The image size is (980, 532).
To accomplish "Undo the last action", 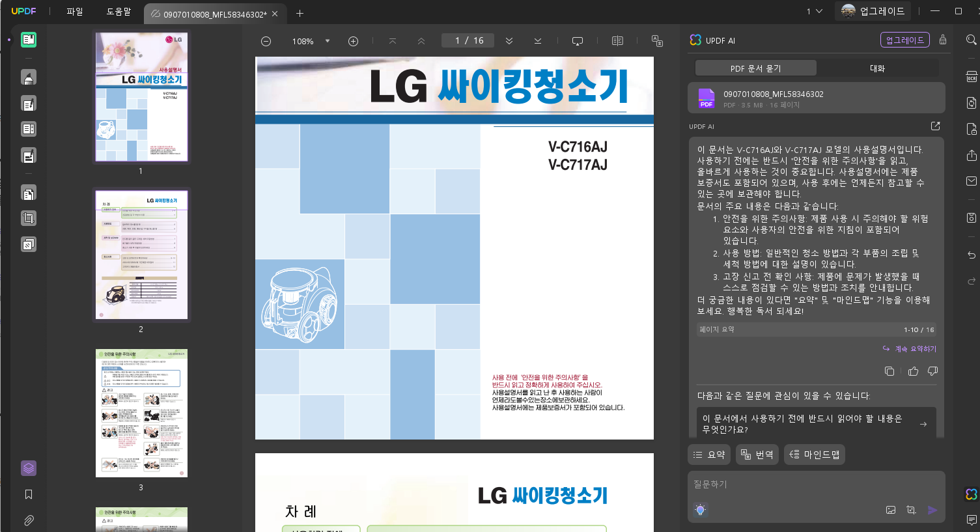I will coord(971,255).
